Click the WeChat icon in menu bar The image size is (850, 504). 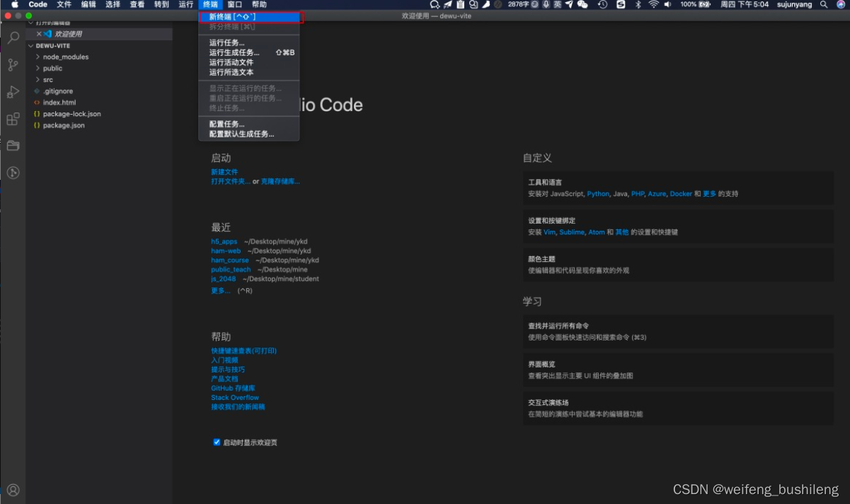582,4
